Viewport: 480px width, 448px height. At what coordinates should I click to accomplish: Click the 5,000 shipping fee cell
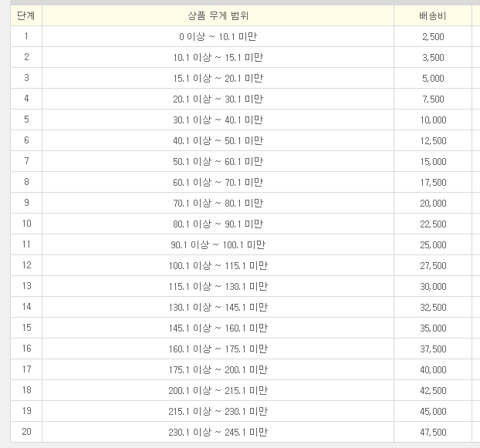click(433, 78)
